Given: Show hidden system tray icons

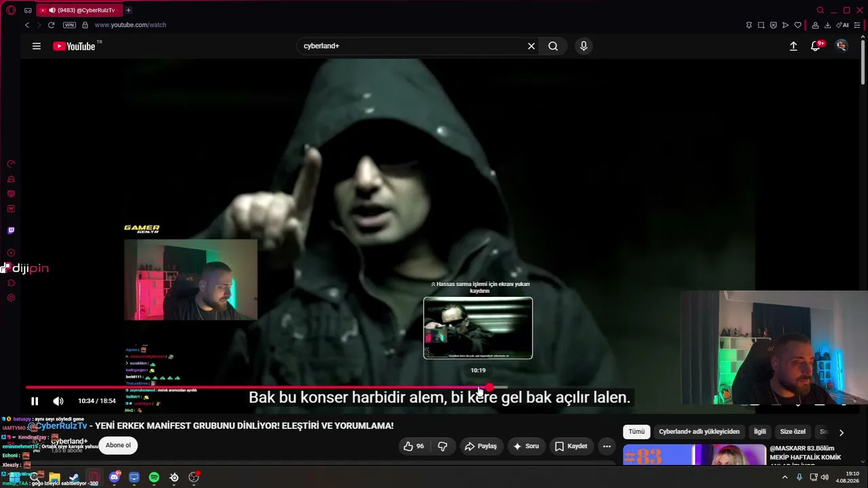Looking at the screenshot, I should click(785, 477).
